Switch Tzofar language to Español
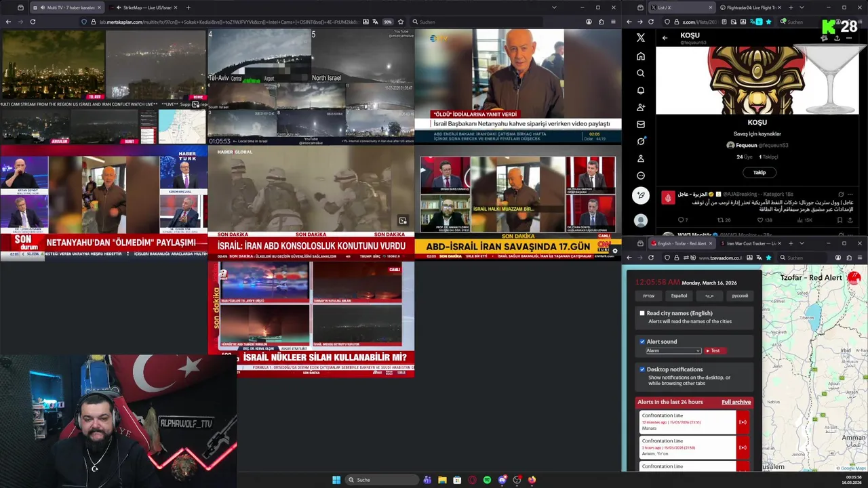The image size is (868, 488). pyautogui.click(x=679, y=296)
